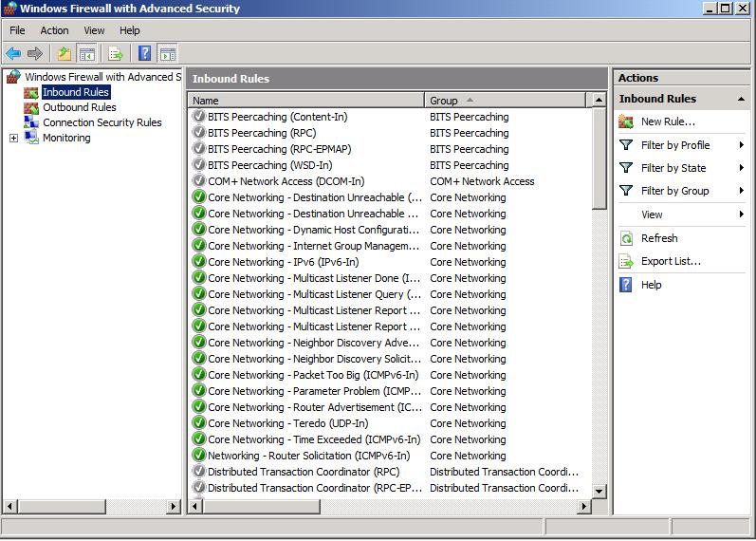
Task: Open the Filter by Group submenu arrow
Action: [x=741, y=190]
